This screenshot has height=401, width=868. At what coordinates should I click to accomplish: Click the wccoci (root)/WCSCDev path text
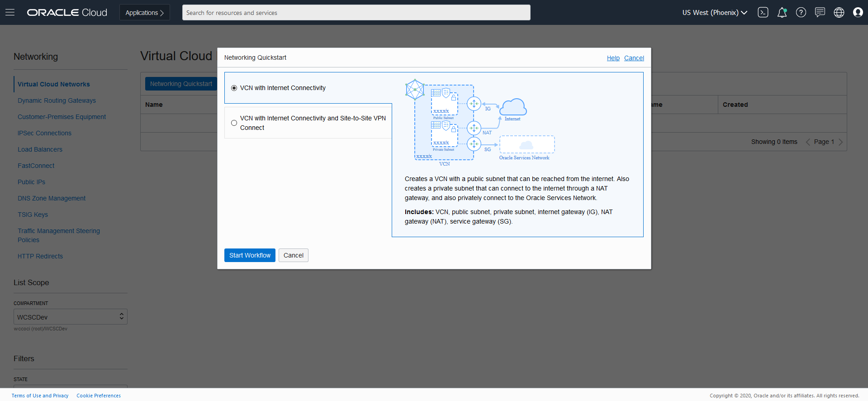click(41, 329)
